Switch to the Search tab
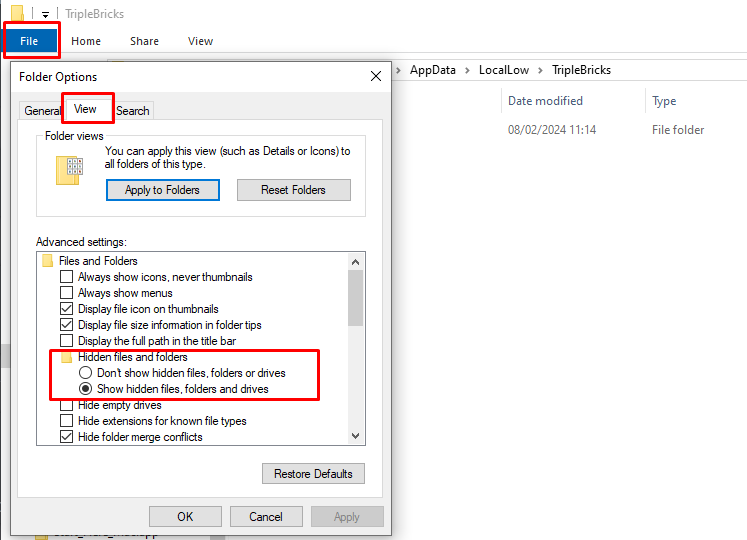747x540 pixels. click(133, 111)
